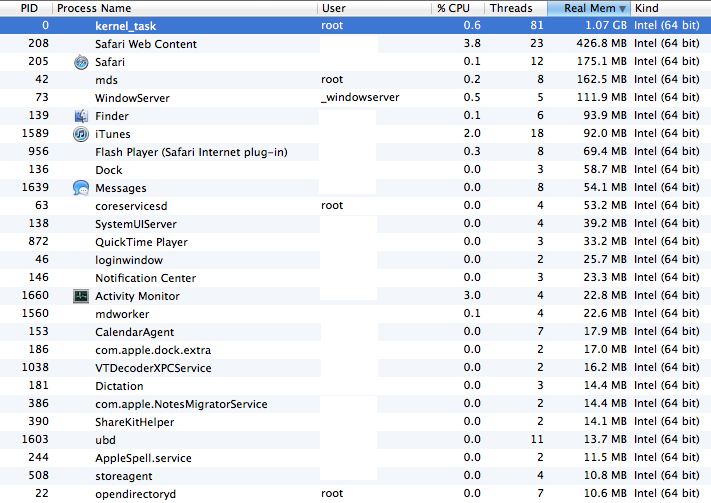Toggle Real Mem sort direction arrow
The image size is (711, 503).
pyautogui.click(x=623, y=9)
